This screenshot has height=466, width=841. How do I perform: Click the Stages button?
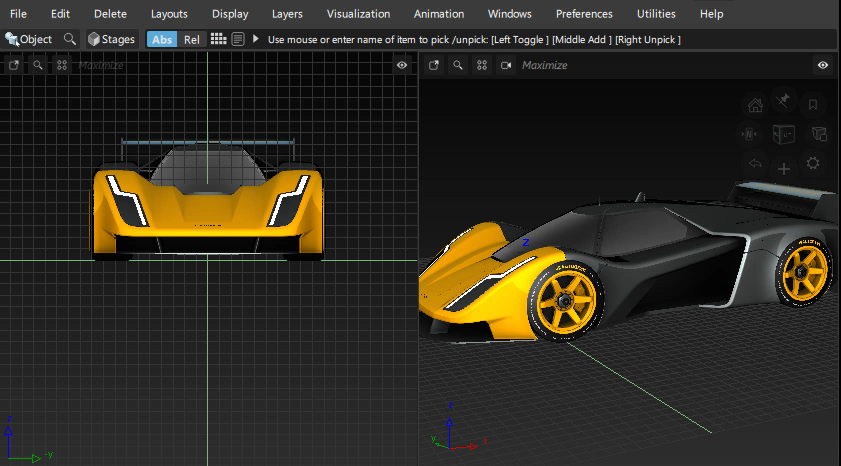111,39
